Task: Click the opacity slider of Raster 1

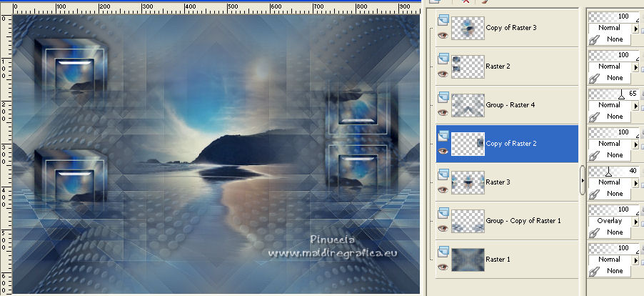Action: coord(613,248)
